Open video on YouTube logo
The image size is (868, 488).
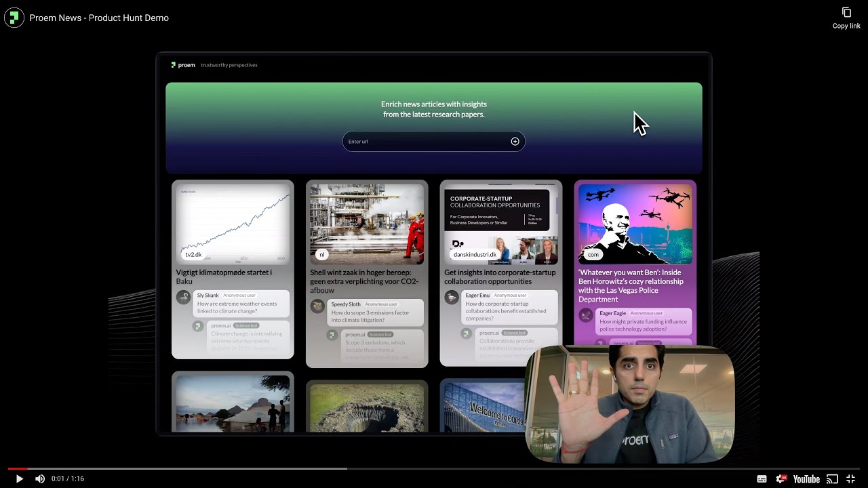(806, 479)
